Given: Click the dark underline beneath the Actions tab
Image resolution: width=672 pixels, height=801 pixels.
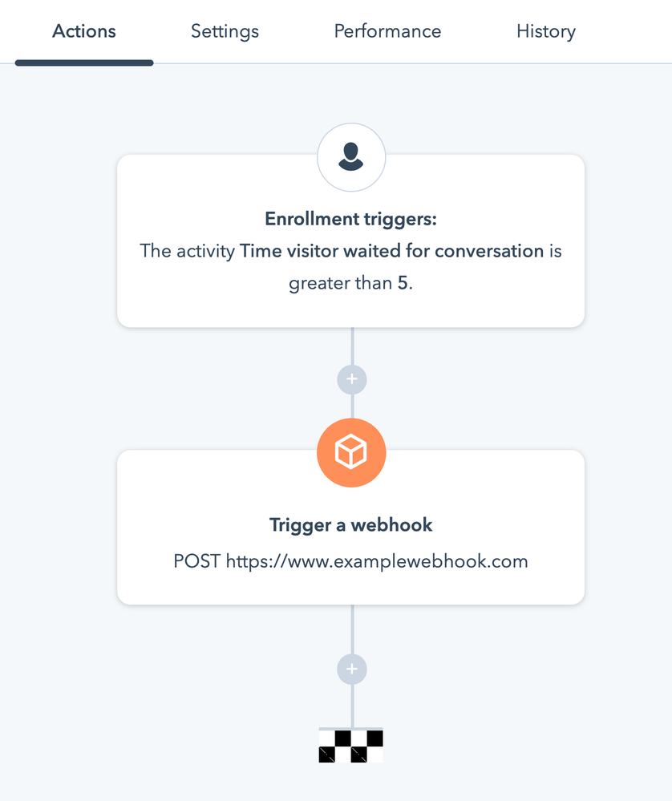Looking at the screenshot, I should (84, 63).
